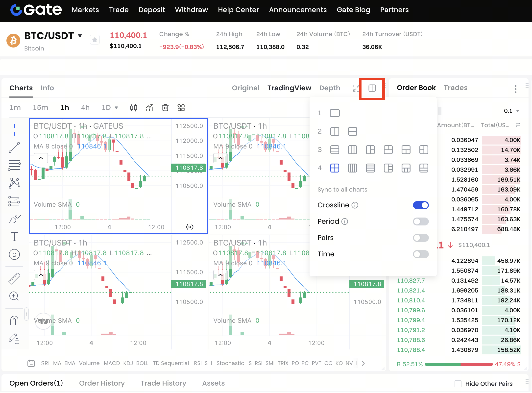The width and height of the screenshot is (532, 393).
Task: Check Hide Other Pairs checkbox
Action: [x=458, y=384]
